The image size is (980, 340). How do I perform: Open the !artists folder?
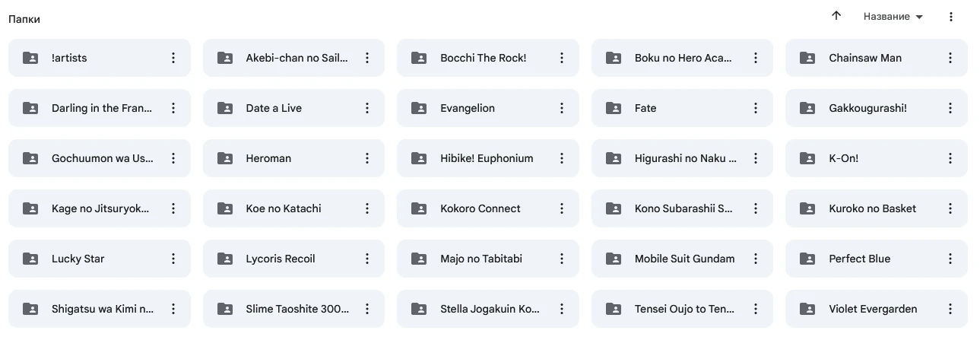click(x=69, y=58)
